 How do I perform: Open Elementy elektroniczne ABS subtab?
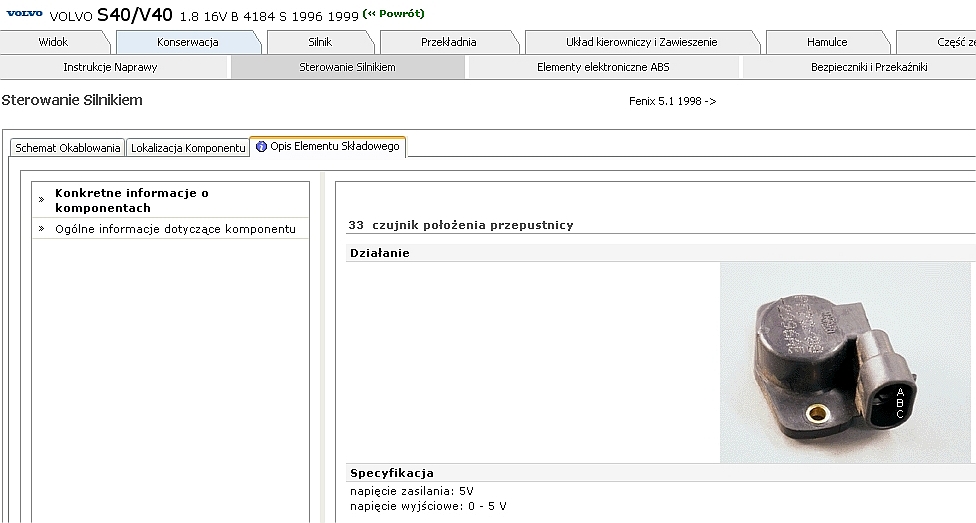click(x=603, y=67)
